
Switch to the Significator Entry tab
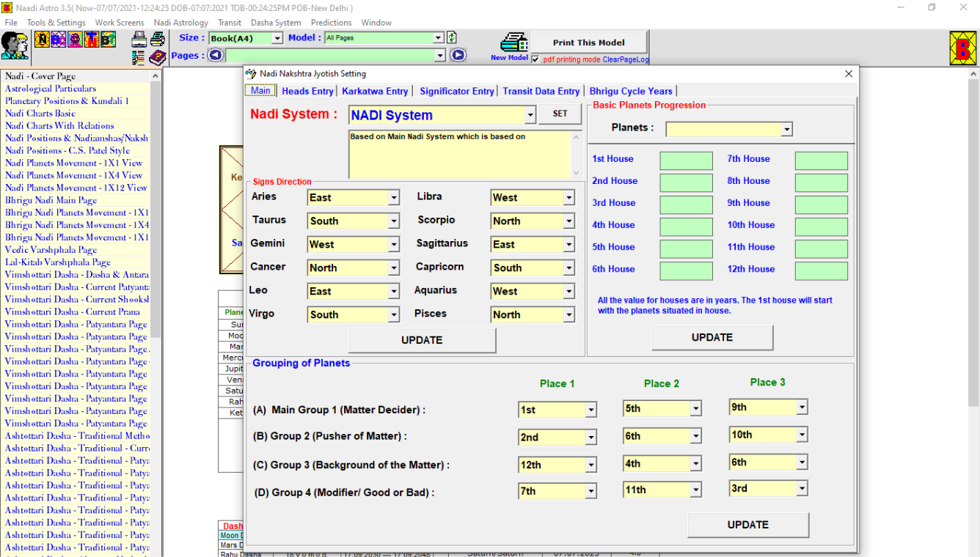point(457,91)
